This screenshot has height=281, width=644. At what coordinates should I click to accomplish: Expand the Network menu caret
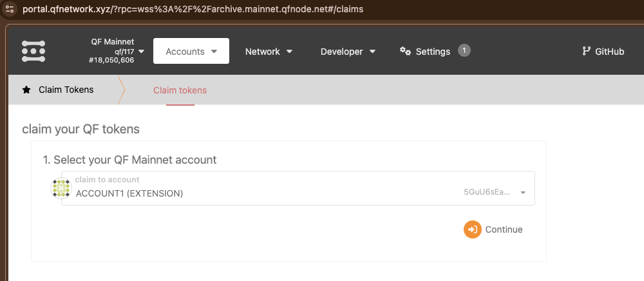[290, 52]
